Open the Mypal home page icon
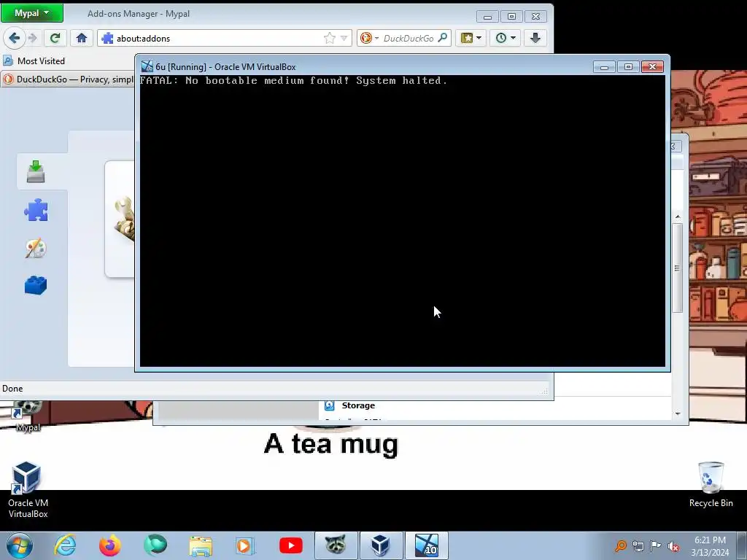This screenshot has height=560, width=747. pyautogui.click(x=82, y=38)
